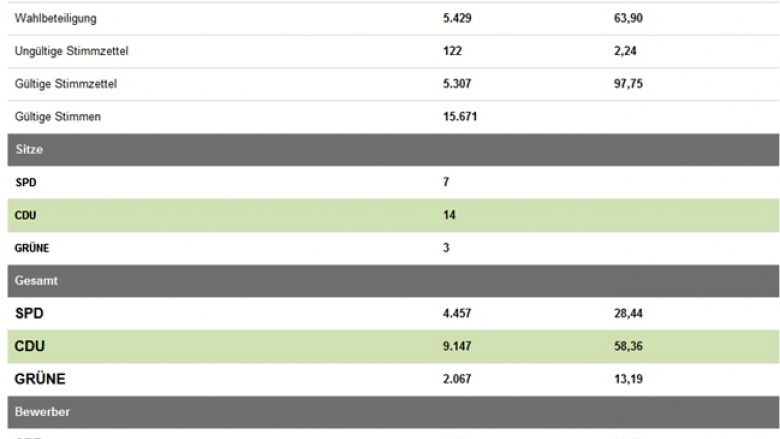Select the CDU vote count 9.147

tap(457, 347)
